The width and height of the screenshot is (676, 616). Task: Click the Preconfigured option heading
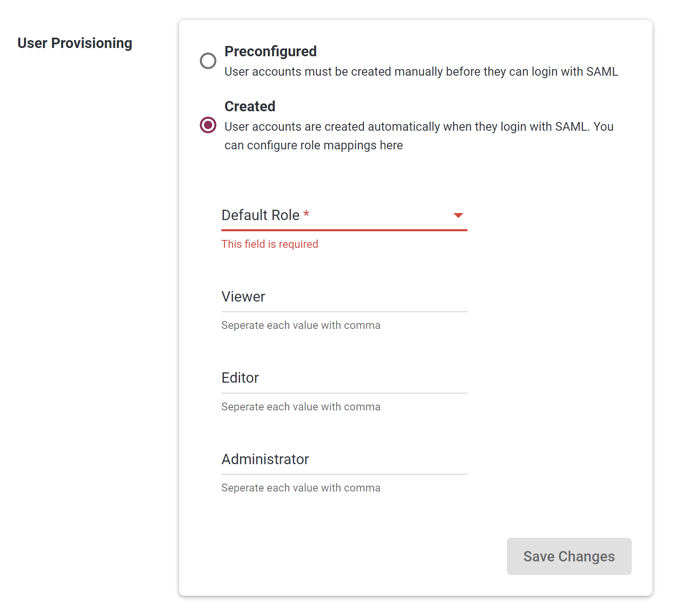(271, 51)
